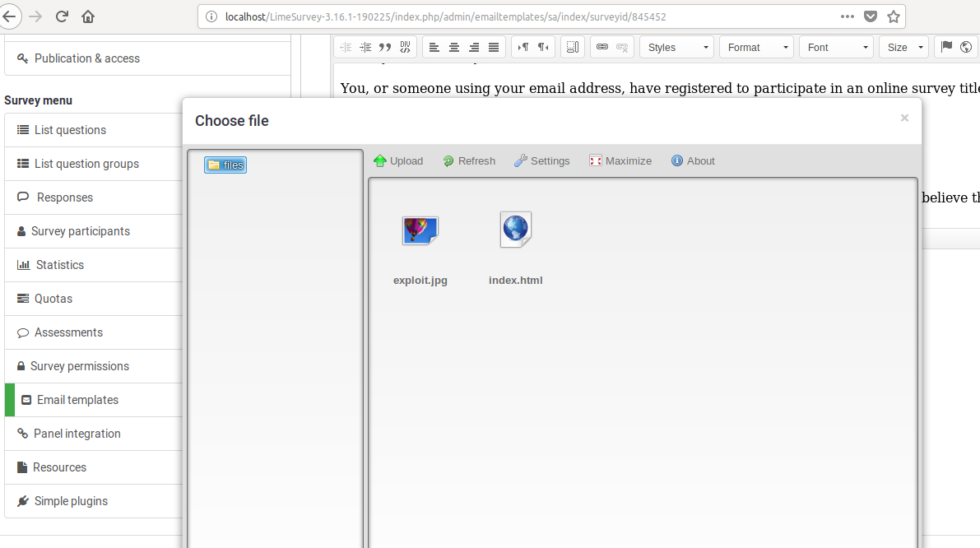Screen dimensions: 980x548
Task: Open Survey permissions
Action: pos(94,366)
